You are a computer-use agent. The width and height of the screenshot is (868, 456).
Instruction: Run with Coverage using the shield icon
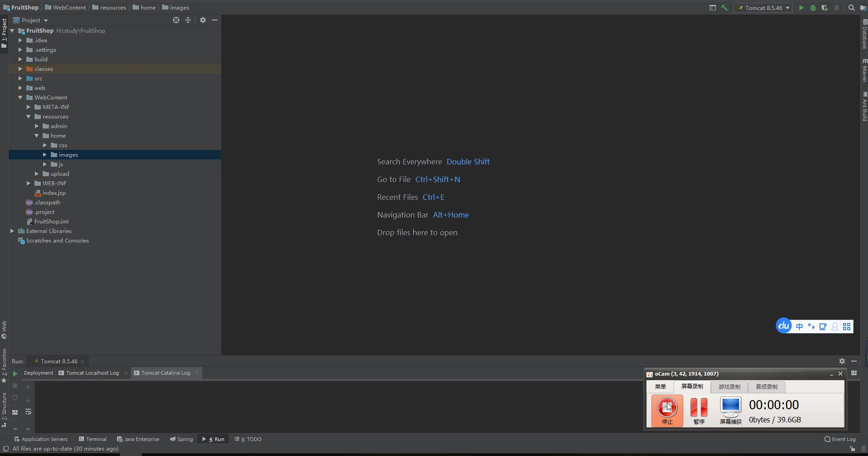[x=824, y=8]
